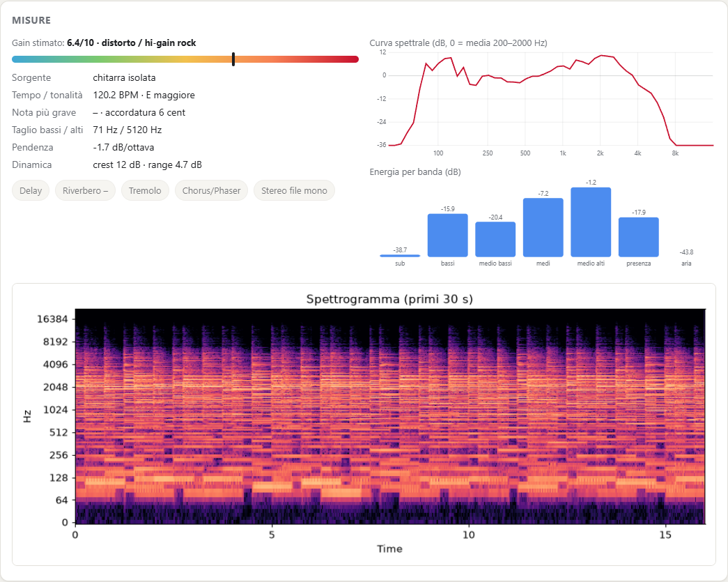Viewport: 728px width, 582px height.
Task: Click the sub energy bar
Action: (x=400, y=256)
